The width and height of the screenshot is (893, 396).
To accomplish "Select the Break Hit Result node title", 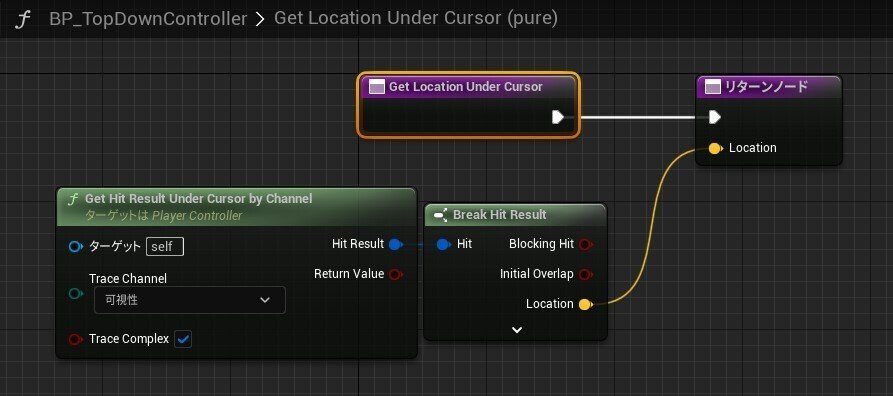I will coord(499,215).
